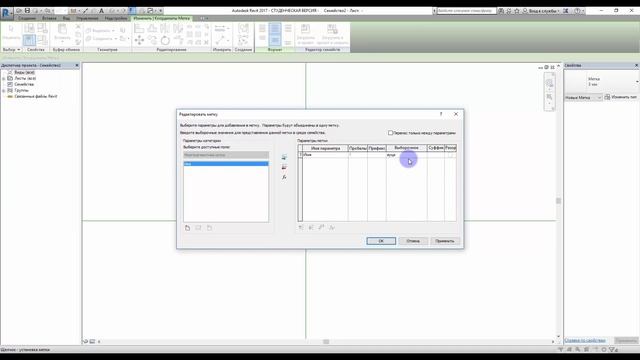Expand the Листы (все) tree node
The image size is (640, 360).
pyautogui.click(x=4, y=78)
